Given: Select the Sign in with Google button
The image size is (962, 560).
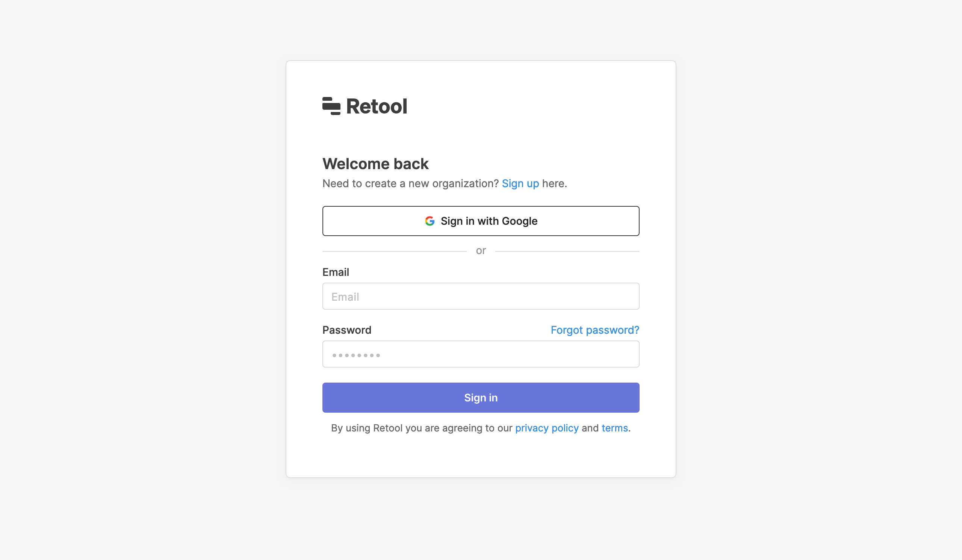Looking at the screenshot, I should pos(481,221).
